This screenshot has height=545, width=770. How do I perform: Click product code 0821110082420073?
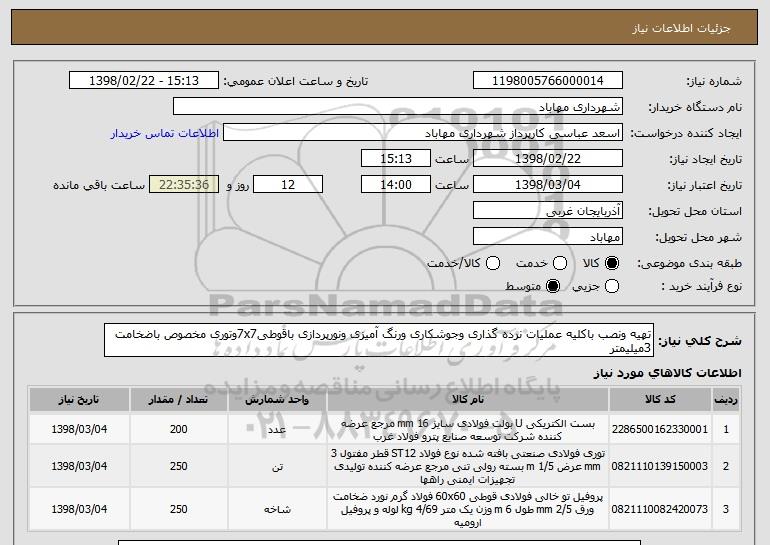[660, 509]
